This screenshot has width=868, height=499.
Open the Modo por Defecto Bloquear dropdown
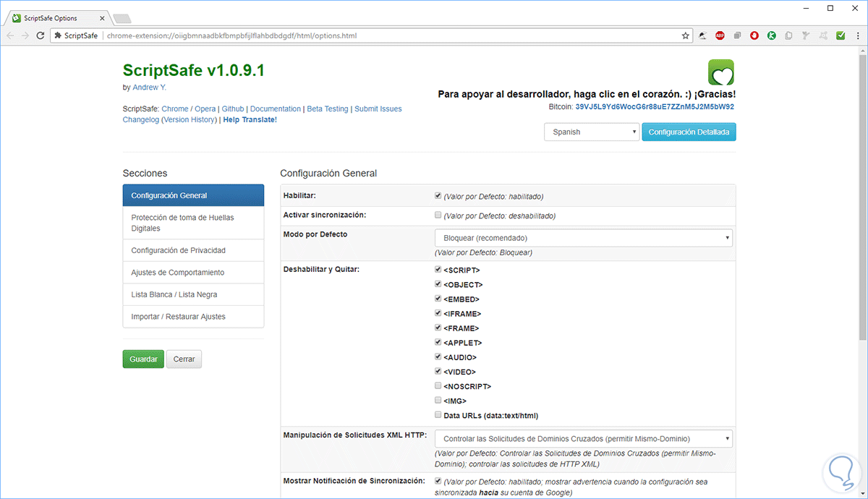point(583,238)
